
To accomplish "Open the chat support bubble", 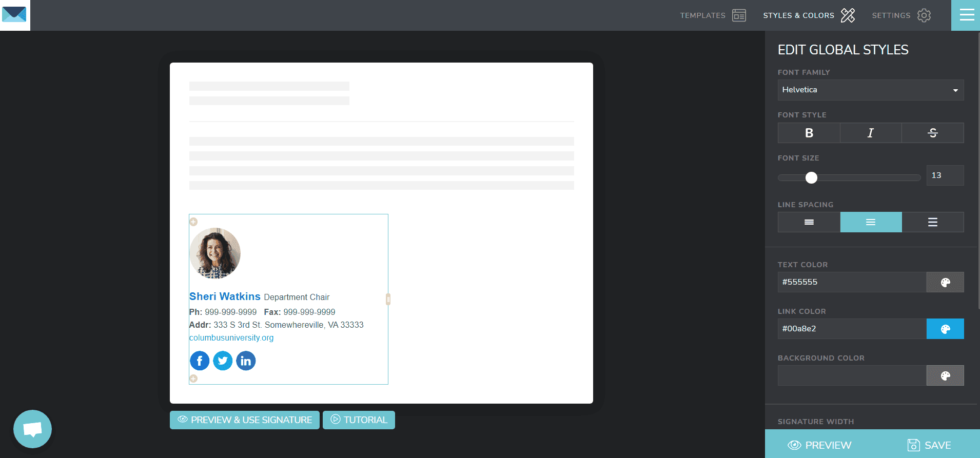I will 32,429.
